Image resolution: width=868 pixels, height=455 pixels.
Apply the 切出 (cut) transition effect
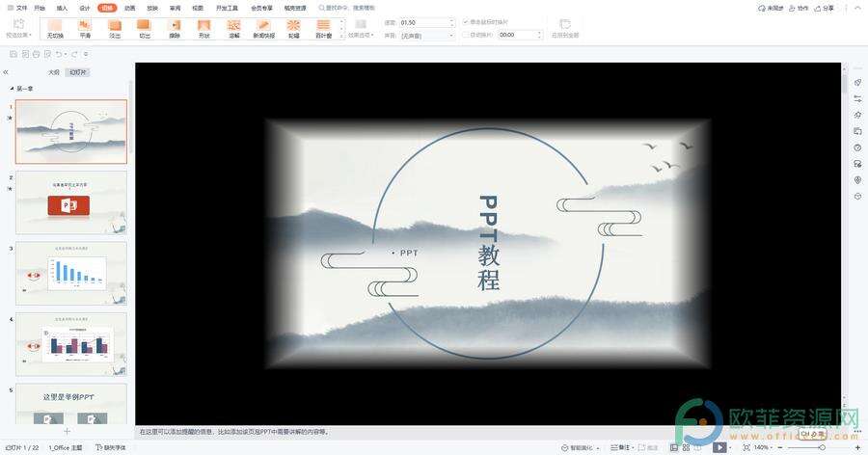(145, 28)
